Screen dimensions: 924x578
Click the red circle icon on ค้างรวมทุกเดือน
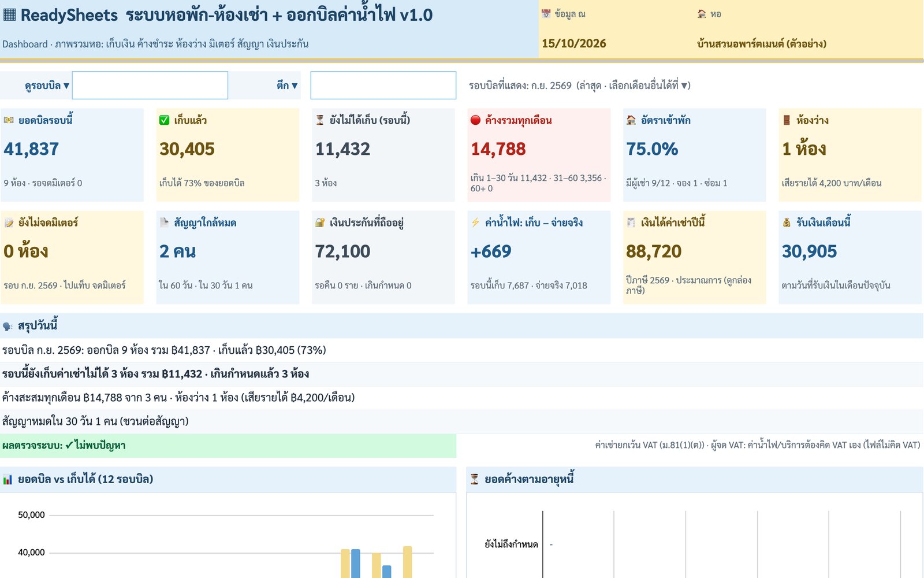(475, 120)
